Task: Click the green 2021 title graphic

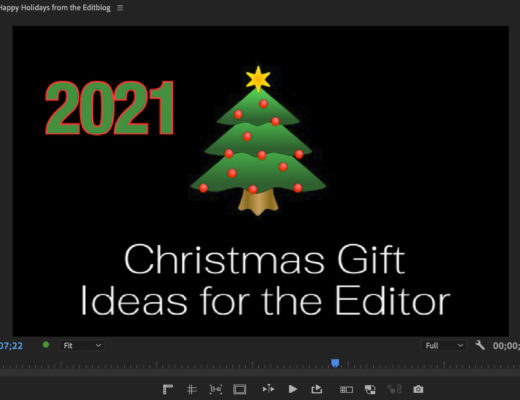Action: pos(110,108)
